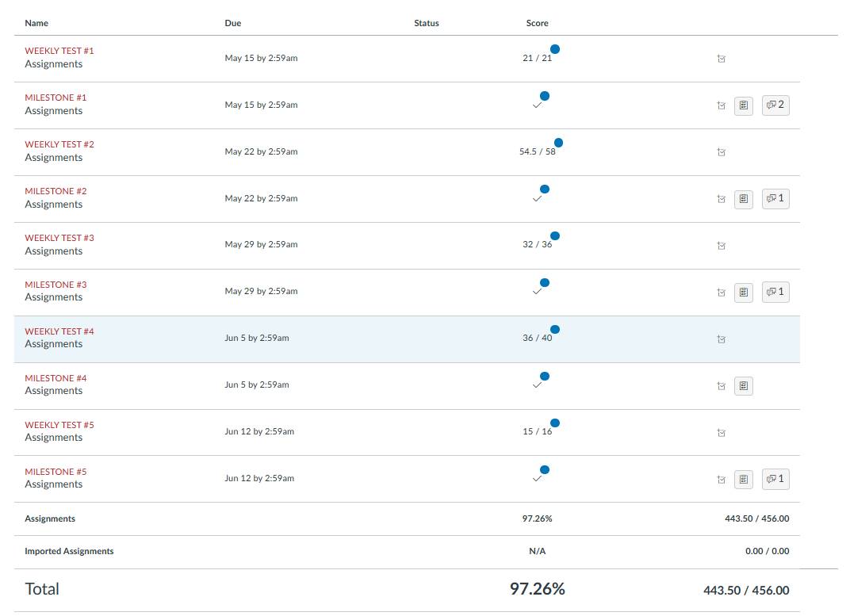
Task: Show rubric for MILESTONE #1
Action: 744,105
